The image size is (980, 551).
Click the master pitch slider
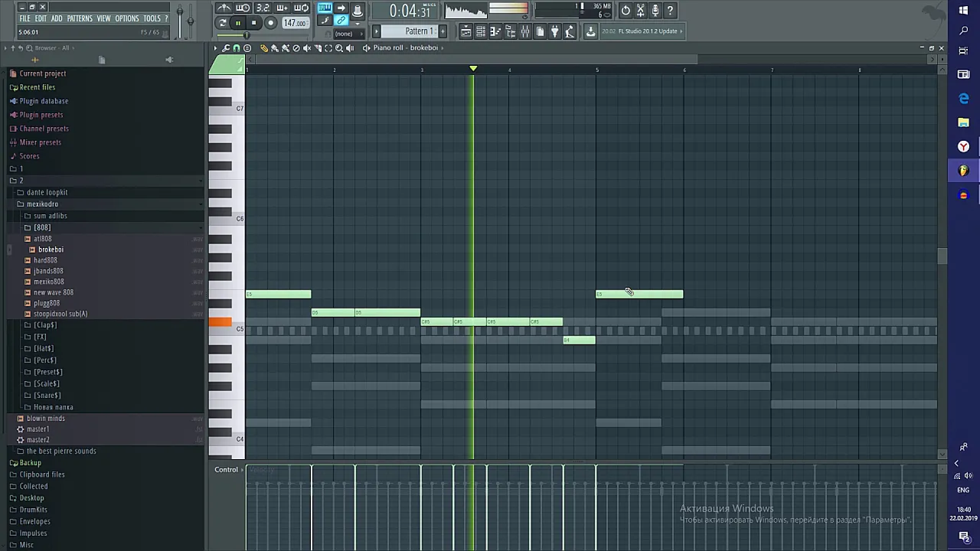190,21
